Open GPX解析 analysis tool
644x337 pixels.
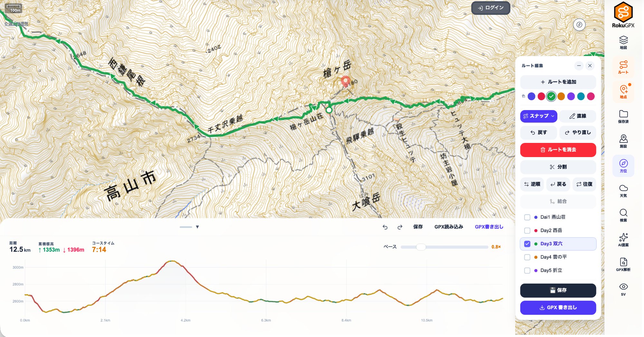(623, 264)
